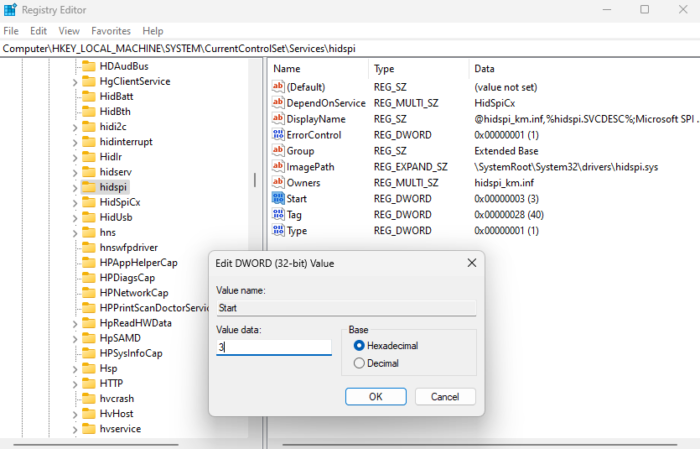
Task: Select the HvHost key
Action: [116, 414]
